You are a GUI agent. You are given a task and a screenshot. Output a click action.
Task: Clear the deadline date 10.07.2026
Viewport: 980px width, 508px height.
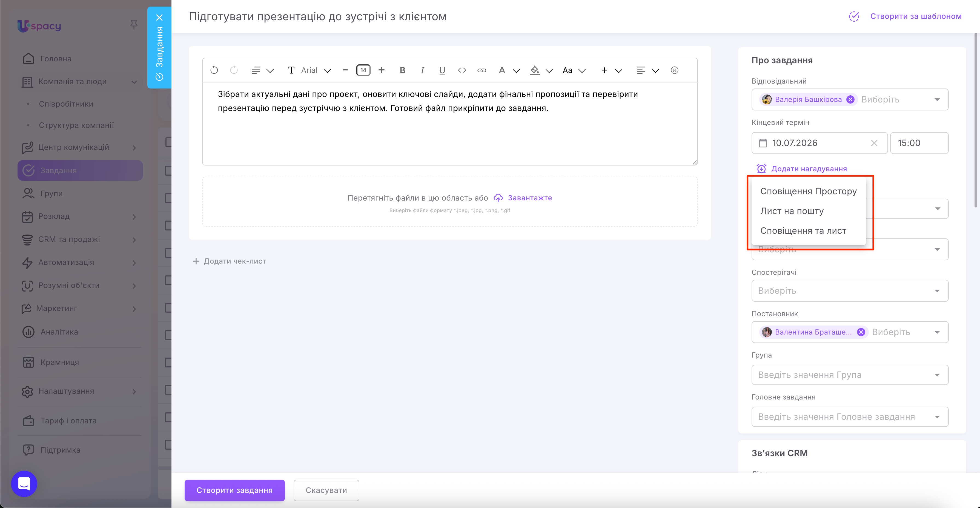click(x=874, y=143)
